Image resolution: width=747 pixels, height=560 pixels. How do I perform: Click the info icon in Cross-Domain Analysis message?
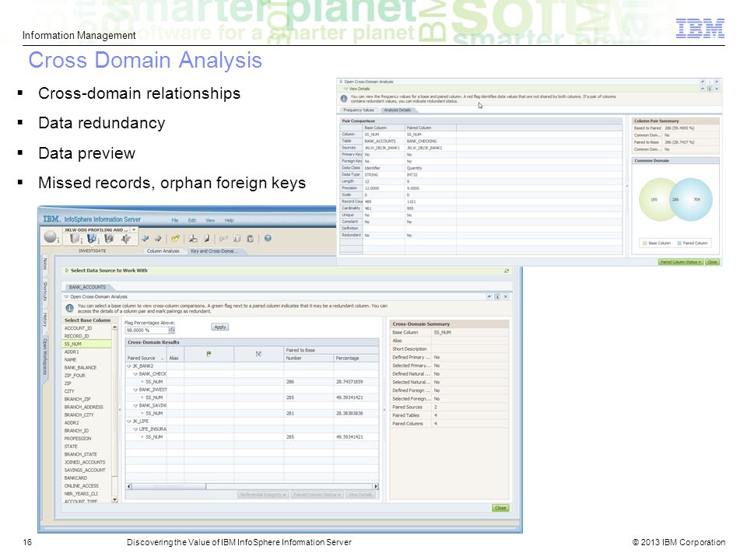pyautogui.click(x=69, y=308)
